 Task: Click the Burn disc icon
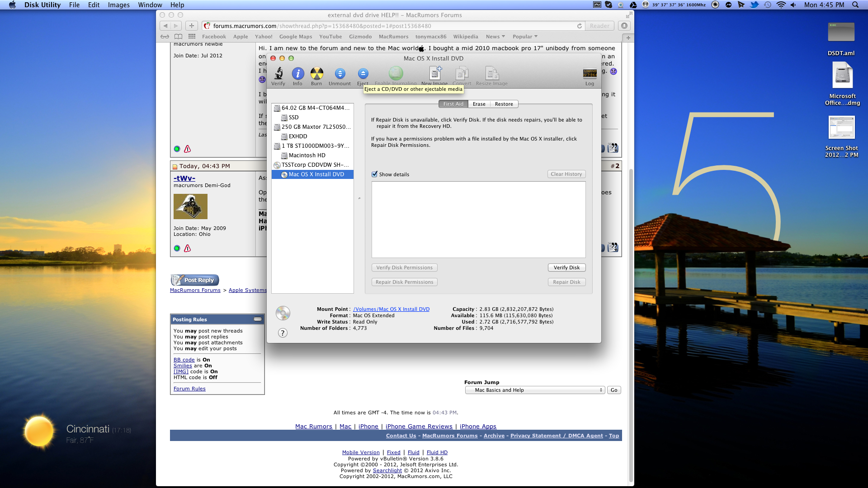click(x=316, y=74)
